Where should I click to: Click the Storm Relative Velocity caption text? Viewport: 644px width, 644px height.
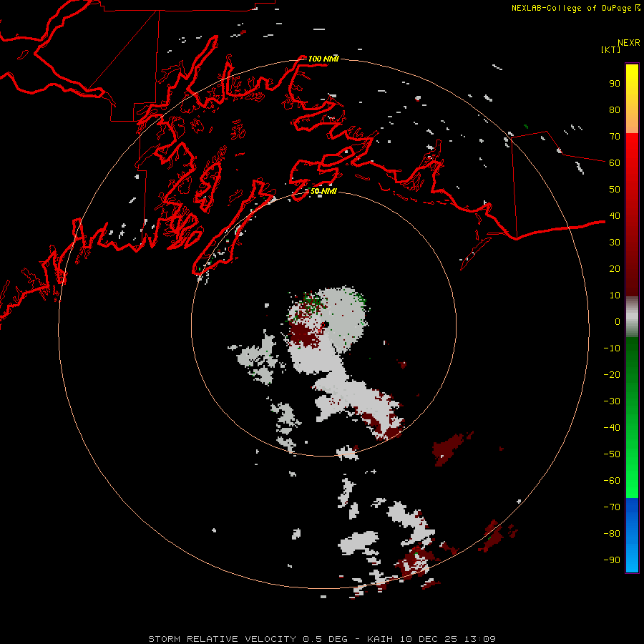point(322,639)
